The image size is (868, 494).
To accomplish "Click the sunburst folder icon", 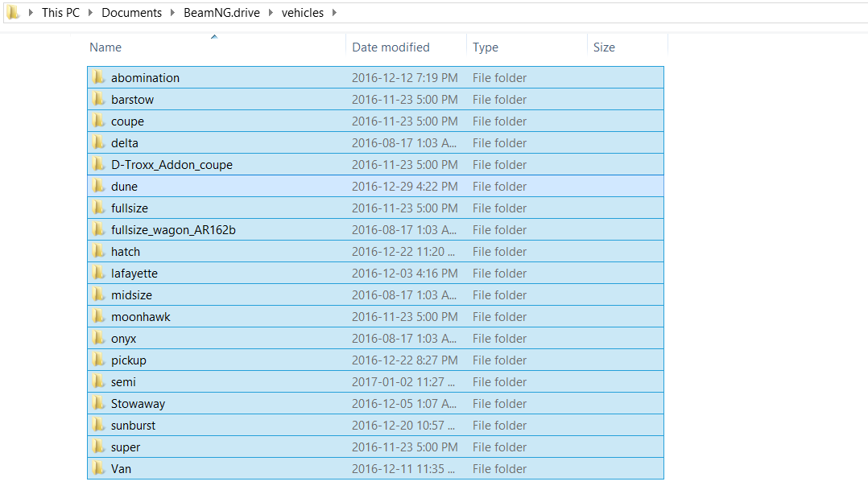I will [98, 425].
